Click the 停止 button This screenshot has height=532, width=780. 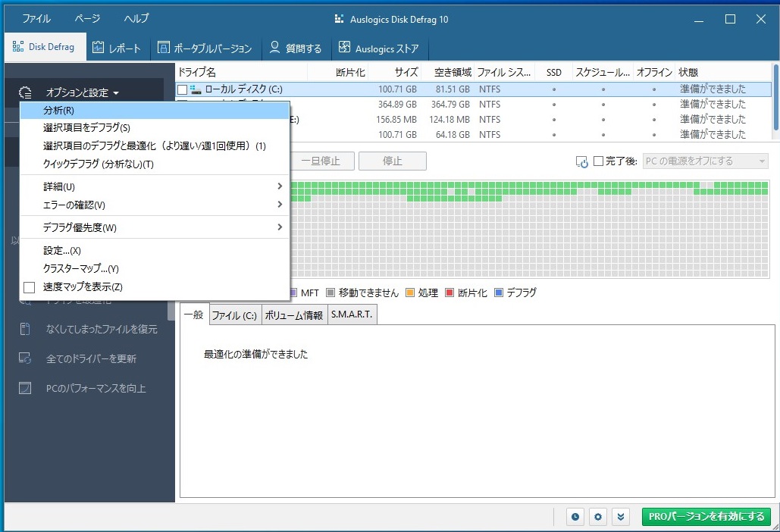[393, 161]
